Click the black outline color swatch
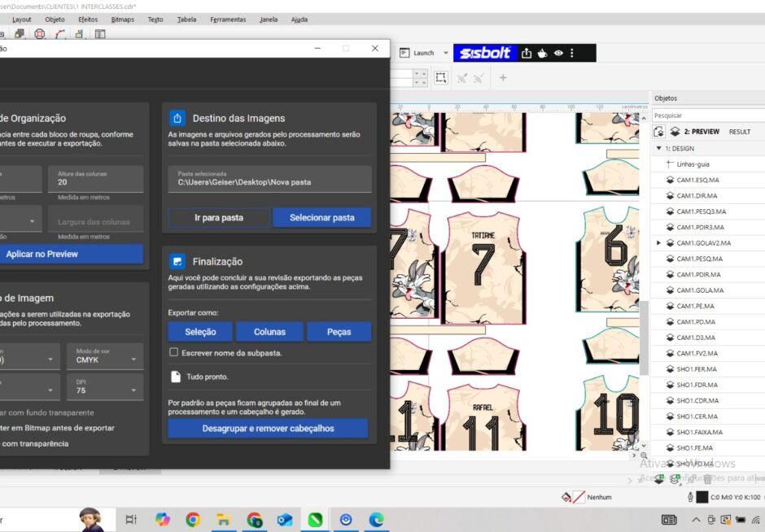765x532 pixels. [702, 497]
